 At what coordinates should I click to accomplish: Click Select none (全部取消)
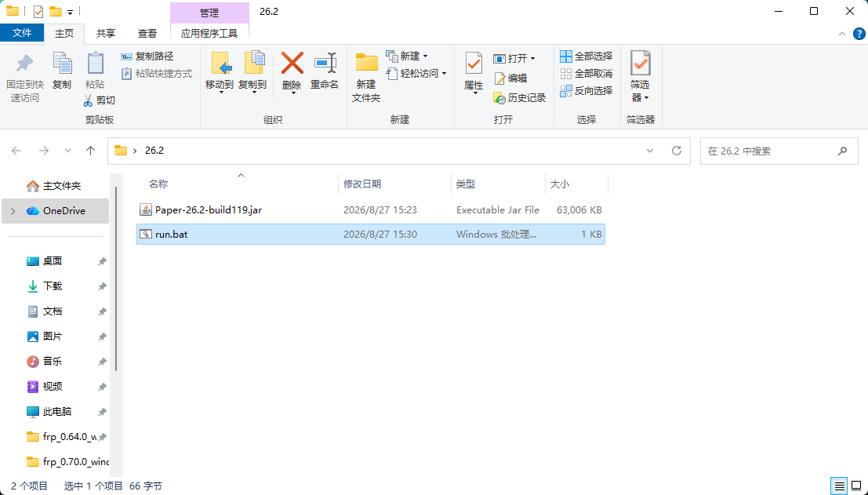(587, 73)
